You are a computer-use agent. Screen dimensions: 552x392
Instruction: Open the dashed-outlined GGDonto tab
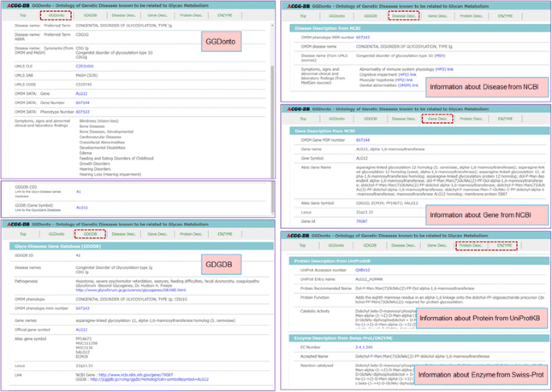pyautogui.click(x=56, y=15)
